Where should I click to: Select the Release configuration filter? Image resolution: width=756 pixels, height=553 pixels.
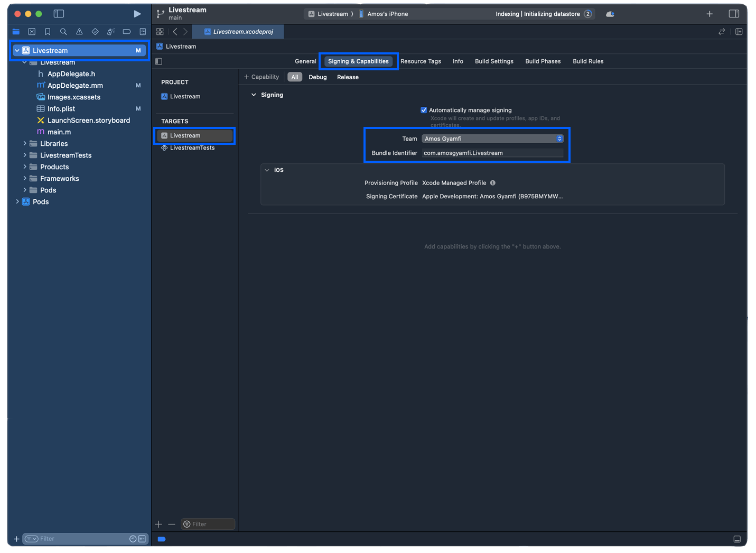pyautogui.click(x=348, y=77)
